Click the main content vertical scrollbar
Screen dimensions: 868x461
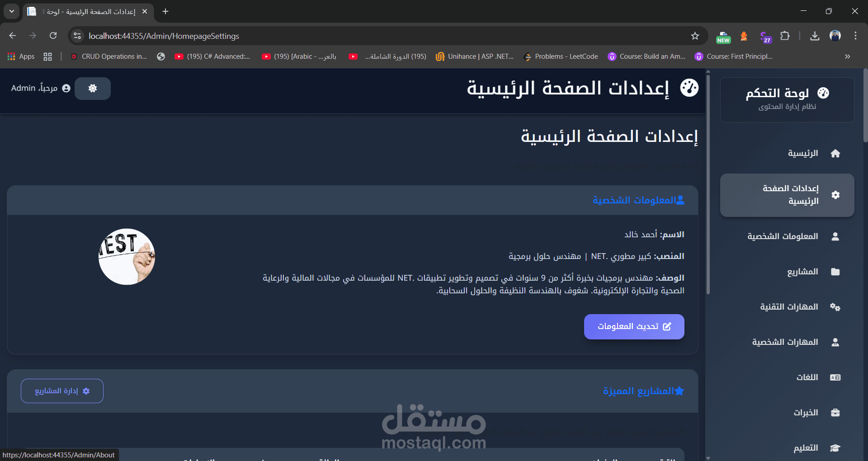[x=708, y=185]
